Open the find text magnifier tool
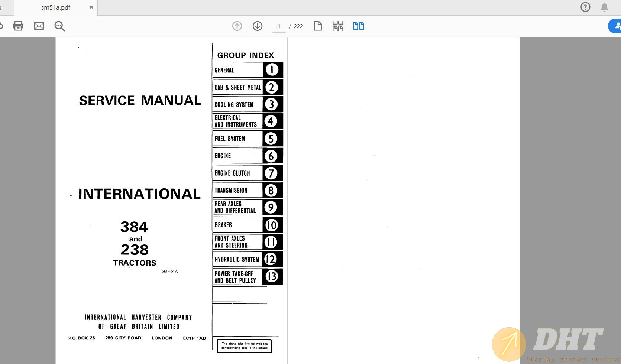This screenshot has height=364, width=621. tap(59, 26)
